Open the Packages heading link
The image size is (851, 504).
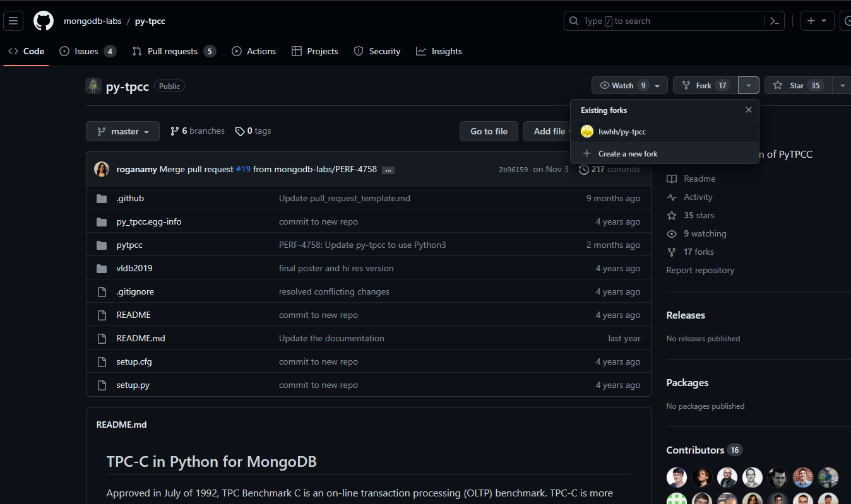pyautogui.click(x=687, y=382)
